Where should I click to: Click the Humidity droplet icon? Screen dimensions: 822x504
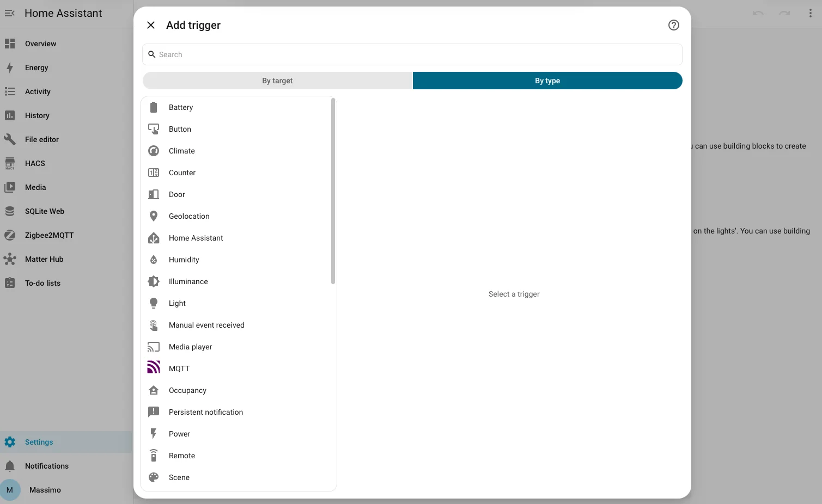(154, 260)
